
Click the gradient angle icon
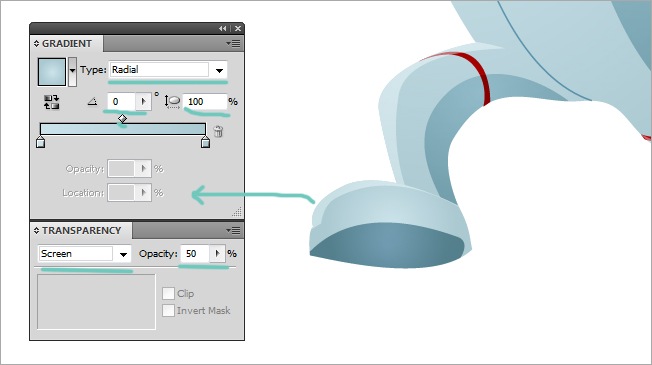(x=92, y=101)
